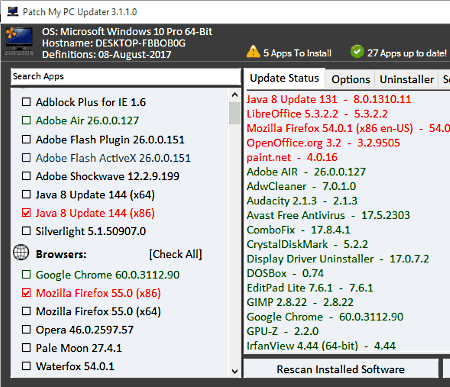Uncheck Mozilla Firefox 55.0 (x86)
The image size is (450, 387).
(x=26, y=293)
